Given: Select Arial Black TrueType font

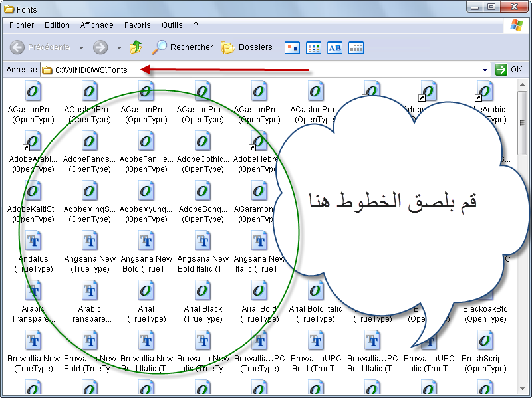Looking at the screenshot, I should pos(203,301).
